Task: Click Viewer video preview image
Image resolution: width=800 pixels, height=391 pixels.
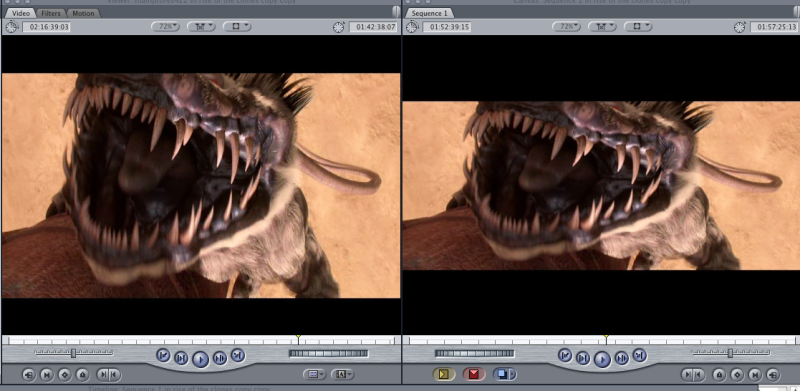Action: pos(201,185)
